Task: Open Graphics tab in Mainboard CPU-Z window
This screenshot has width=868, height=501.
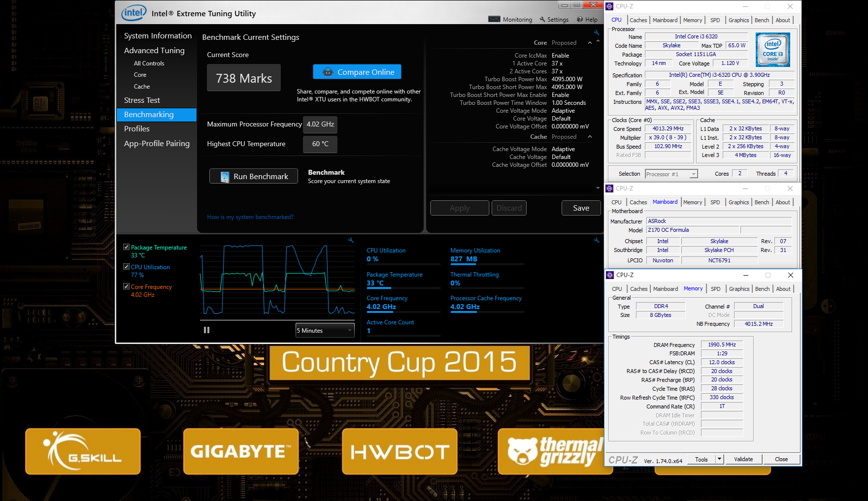Action: [x=738, y=202]
